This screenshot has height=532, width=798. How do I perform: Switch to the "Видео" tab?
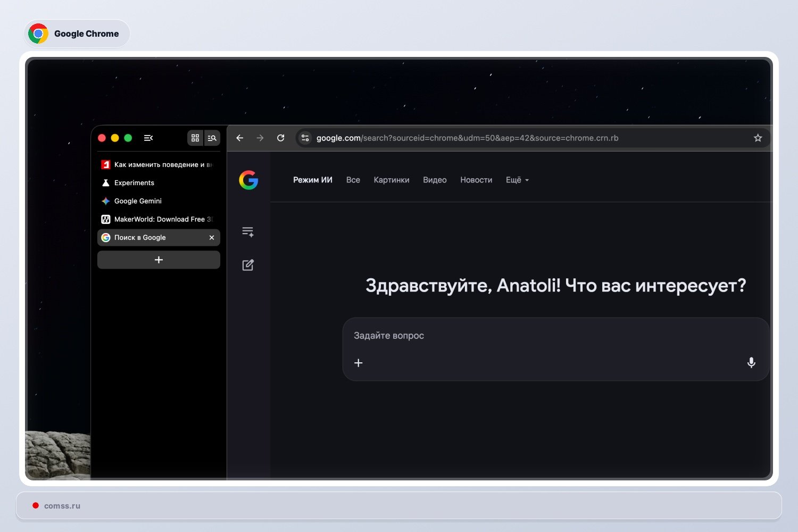(x=435, y=180)
